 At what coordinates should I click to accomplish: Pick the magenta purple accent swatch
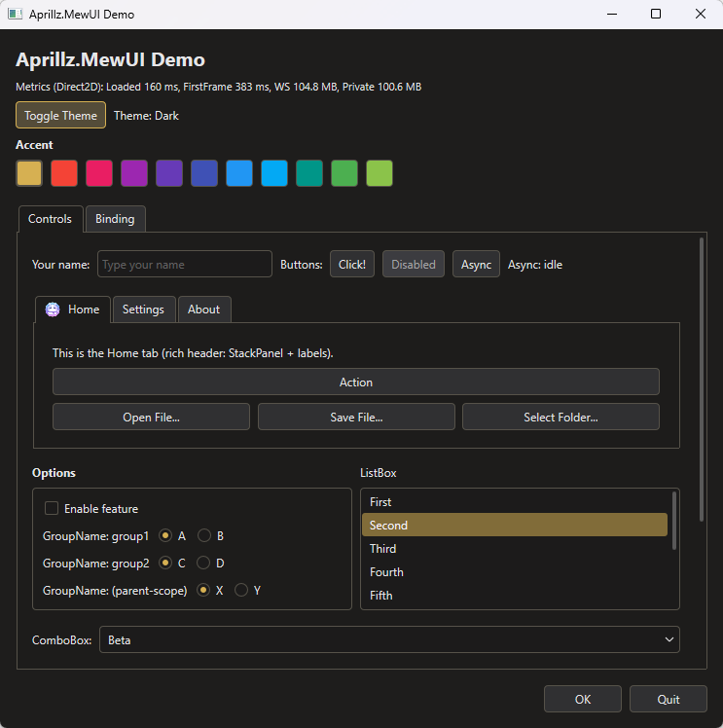[x=134, y=173]
